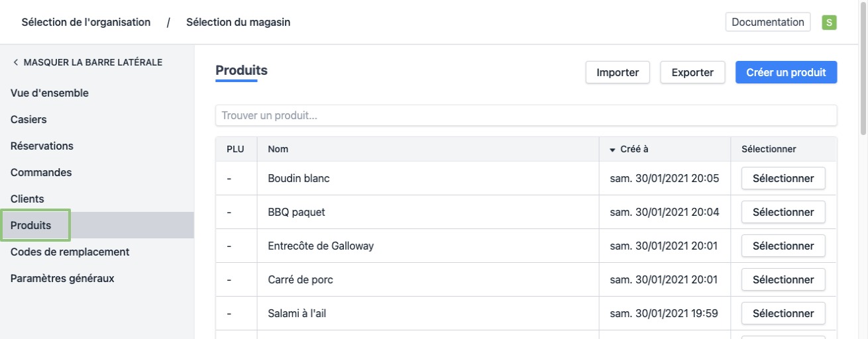Navigate to Commandes in the sidebar

(x=41, y=173)
